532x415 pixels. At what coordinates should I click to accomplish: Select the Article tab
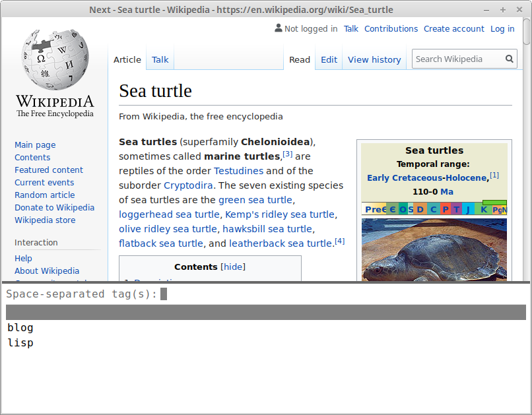pos(127,59)
